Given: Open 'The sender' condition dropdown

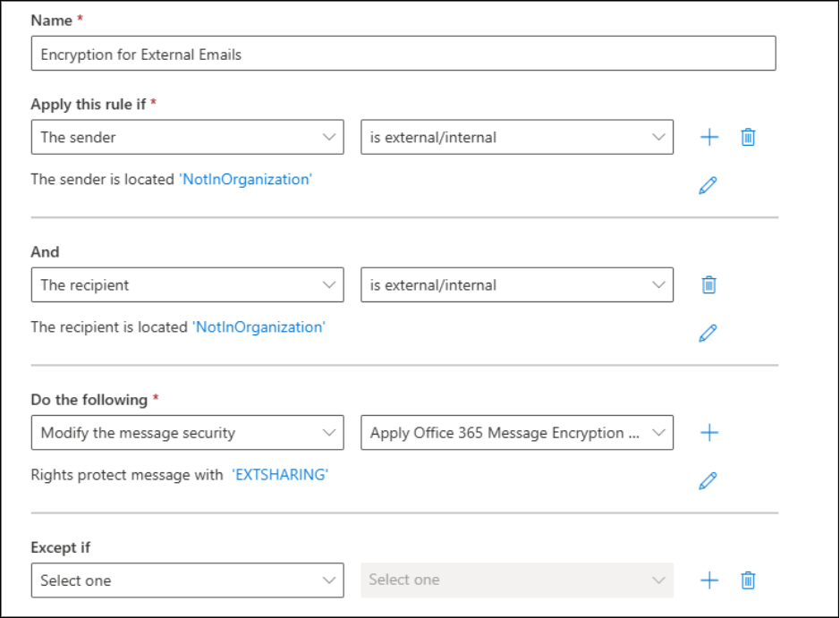Looking at the screenshot, I should tap(188, 137).
